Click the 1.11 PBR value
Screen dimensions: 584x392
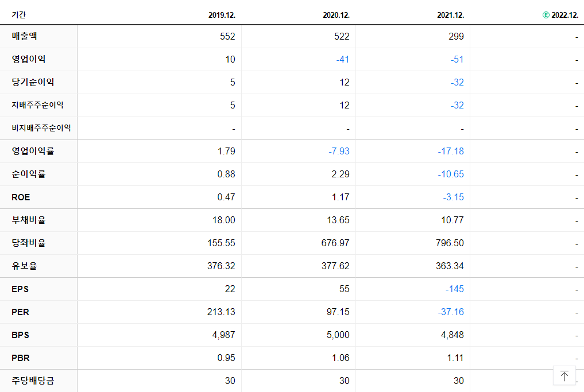455,358
